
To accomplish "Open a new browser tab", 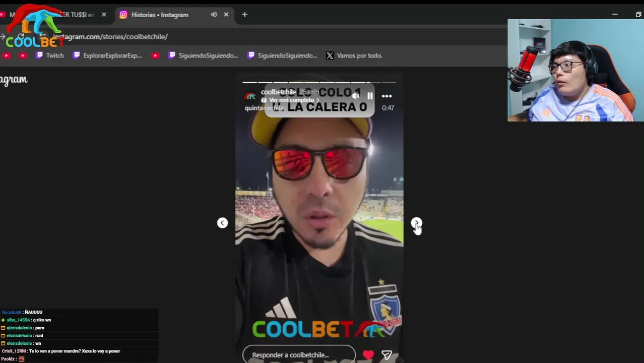I will 244,15.
